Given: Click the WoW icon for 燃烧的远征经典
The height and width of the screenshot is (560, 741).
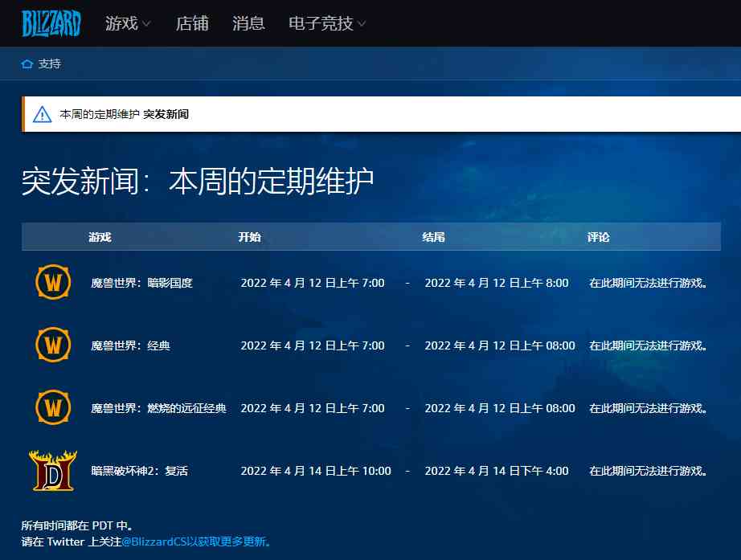Looking at the screenshot, I should (x=53, y=407).
